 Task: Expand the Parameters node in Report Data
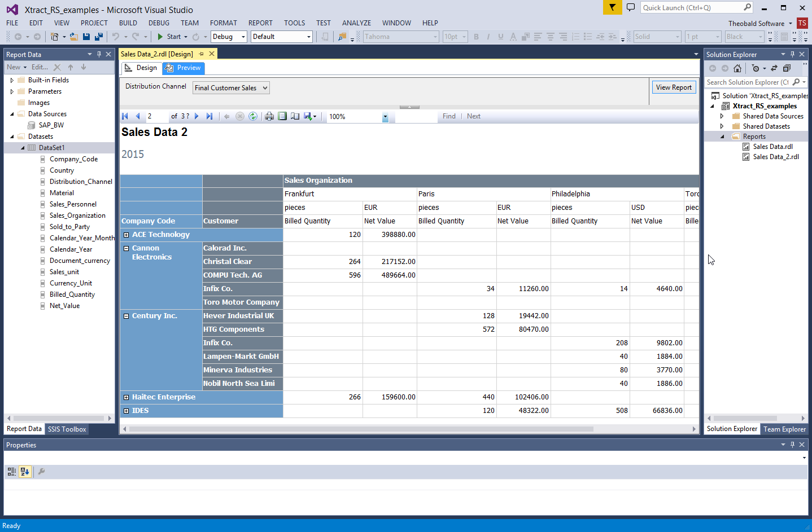click(x=12, y=91)
